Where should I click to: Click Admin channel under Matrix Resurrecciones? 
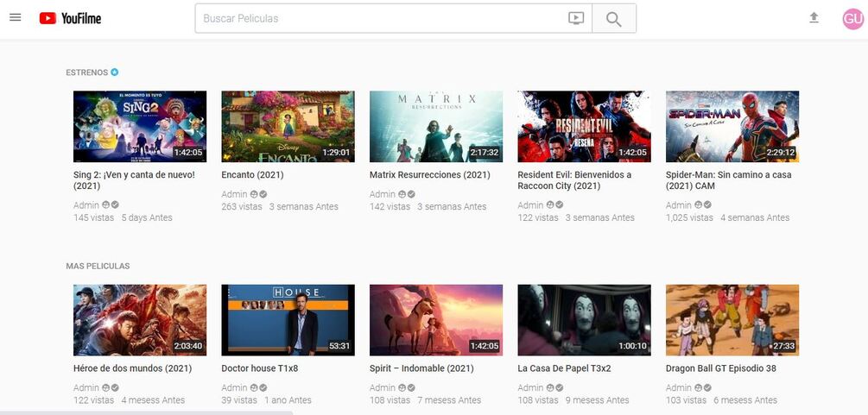click(x=383, y=194)
